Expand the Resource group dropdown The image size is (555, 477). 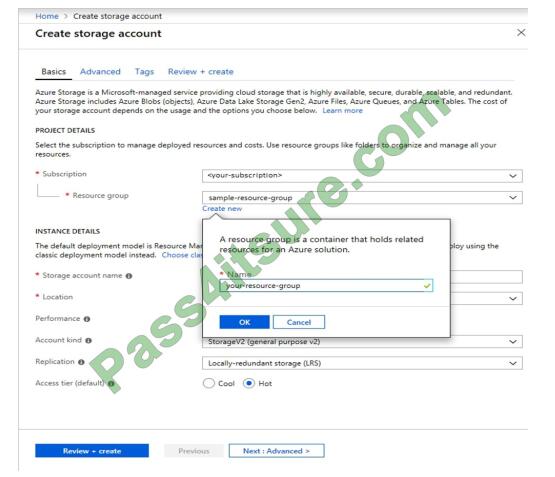click(x=362, y=197)
